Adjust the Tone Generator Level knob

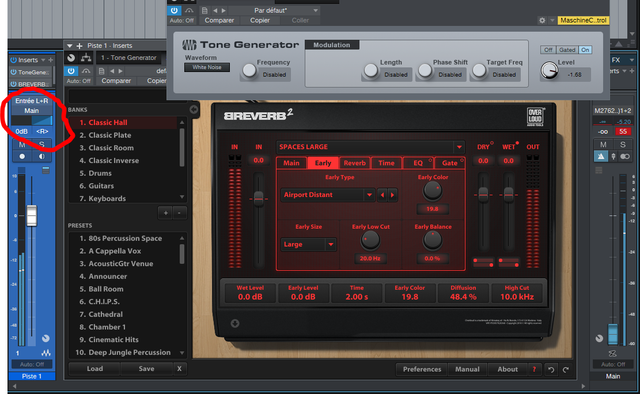(x=549, y=71)
